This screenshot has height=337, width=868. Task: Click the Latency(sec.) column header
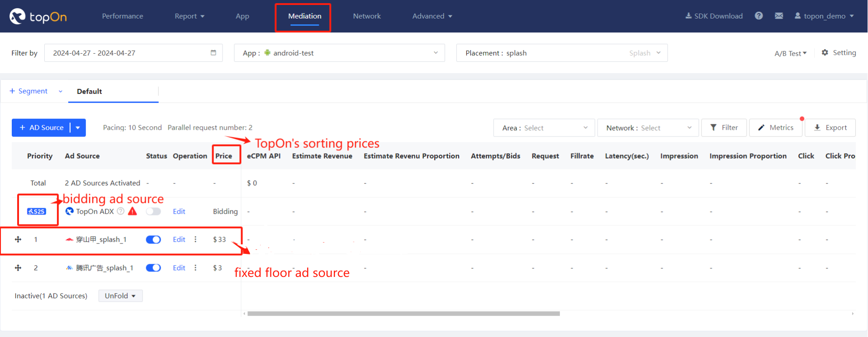(x=627, y=156)
